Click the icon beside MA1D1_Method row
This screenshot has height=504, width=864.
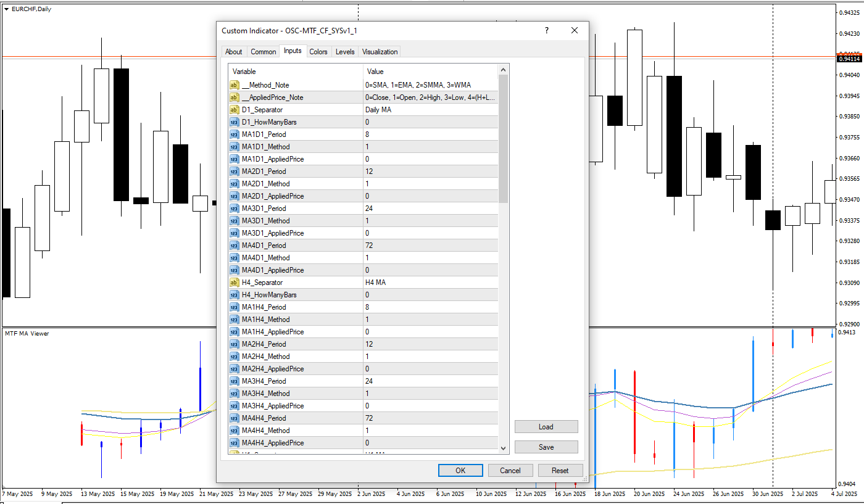pos(234,147)
